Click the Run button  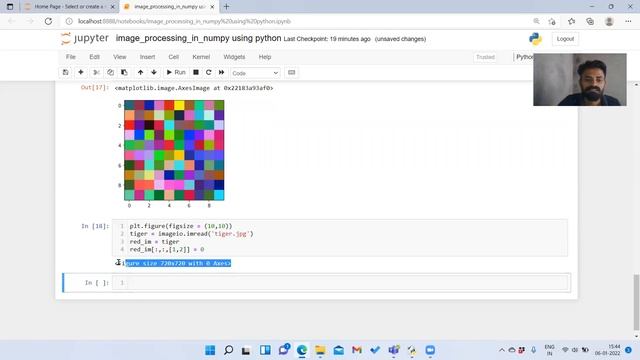coord(176,72)
